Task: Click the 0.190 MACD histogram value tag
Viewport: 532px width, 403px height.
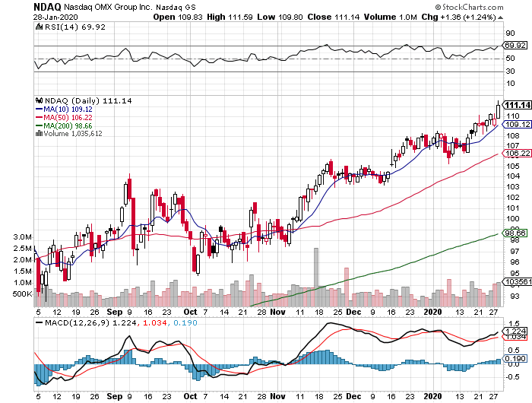Action: click(515, 358)
